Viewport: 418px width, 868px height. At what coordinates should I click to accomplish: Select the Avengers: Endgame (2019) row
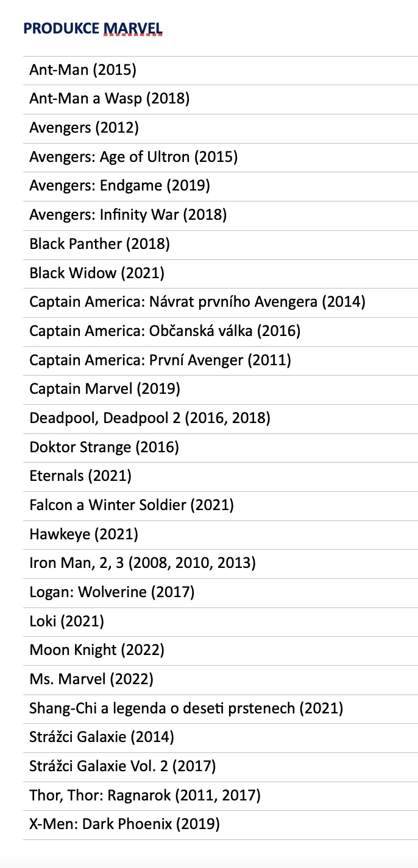[119, 186]
